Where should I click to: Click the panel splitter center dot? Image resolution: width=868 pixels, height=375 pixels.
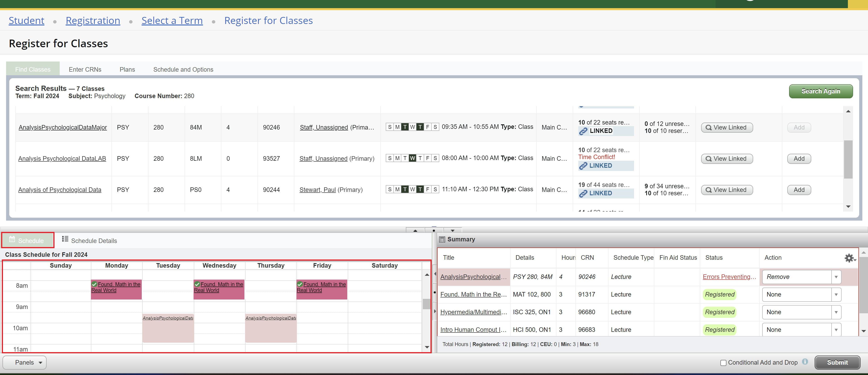coord(434,231)
